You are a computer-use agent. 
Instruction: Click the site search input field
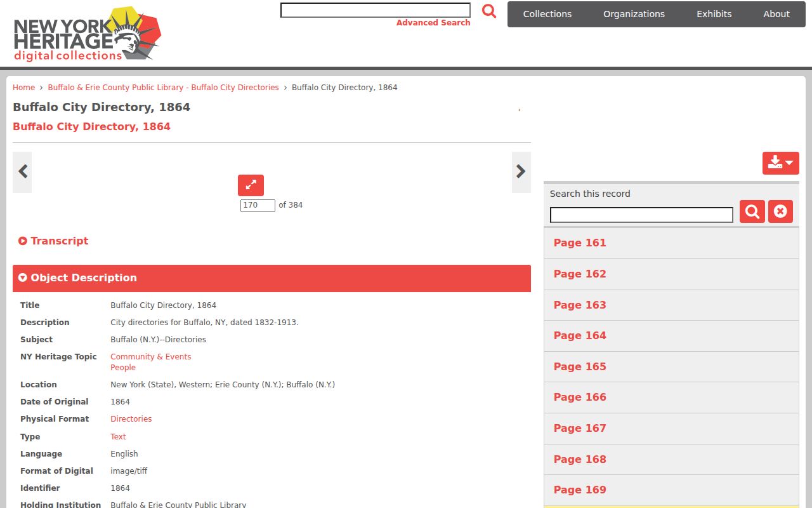coord(376,10)
